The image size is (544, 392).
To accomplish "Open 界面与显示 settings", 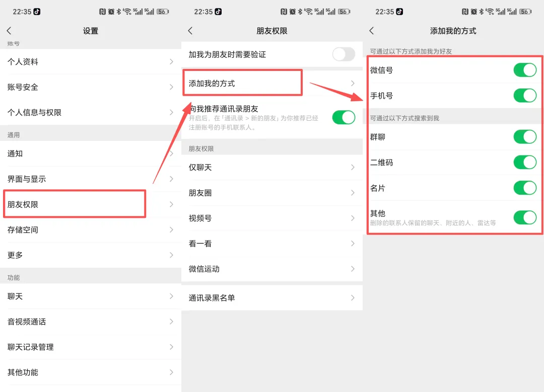I will pyautogui.click(x=91, y=179).
